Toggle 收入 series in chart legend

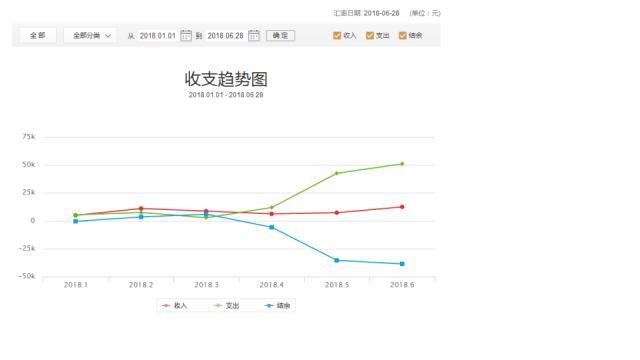click(175, 306)
